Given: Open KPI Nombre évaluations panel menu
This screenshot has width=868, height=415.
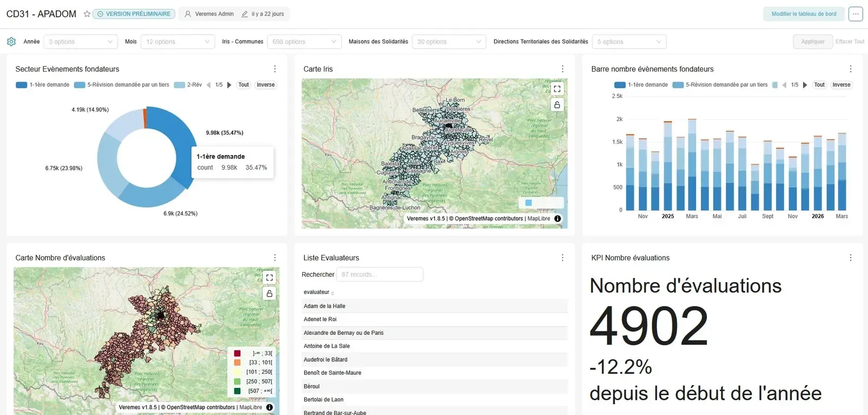Looking at the screenshot, I should click(851, 258).
